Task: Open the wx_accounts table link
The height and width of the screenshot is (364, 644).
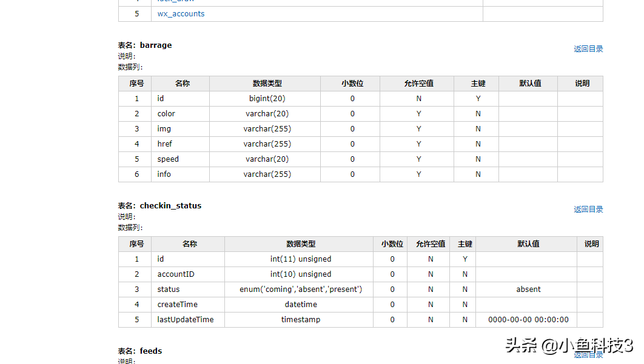Action: point(181,14)
